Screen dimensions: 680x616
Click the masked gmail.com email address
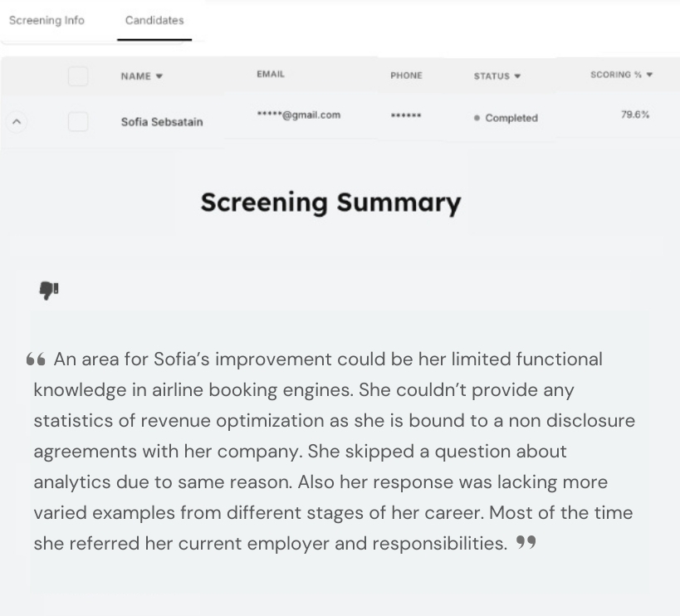299,115
